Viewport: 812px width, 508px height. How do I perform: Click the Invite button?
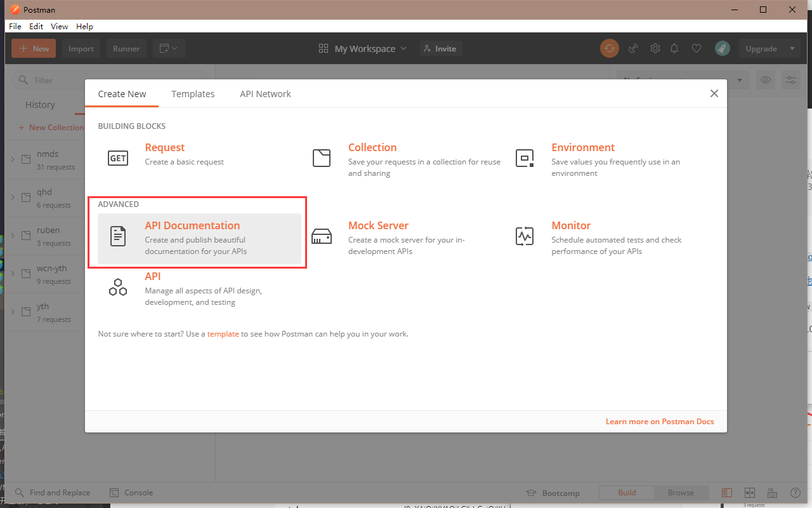[x=441, y=48]
